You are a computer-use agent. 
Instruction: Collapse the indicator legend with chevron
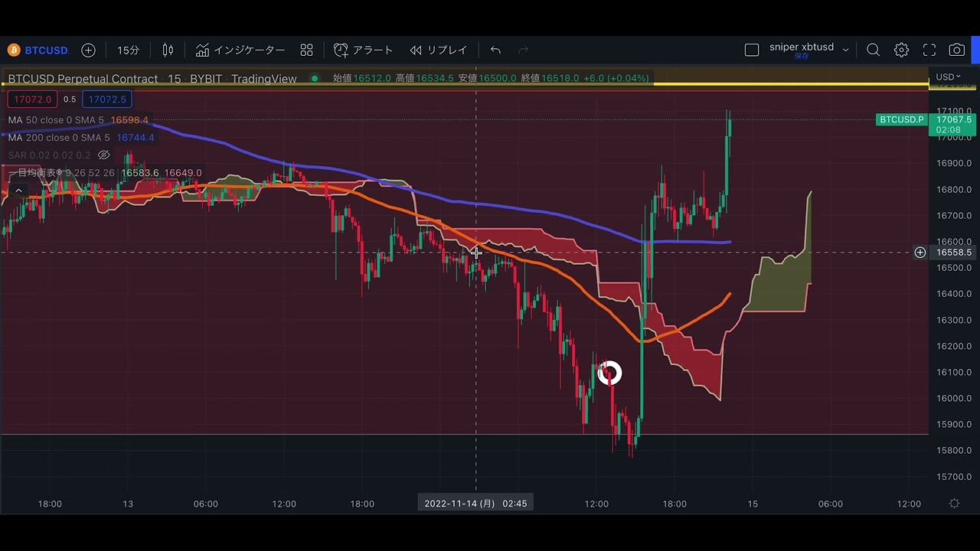pos(18,191)
